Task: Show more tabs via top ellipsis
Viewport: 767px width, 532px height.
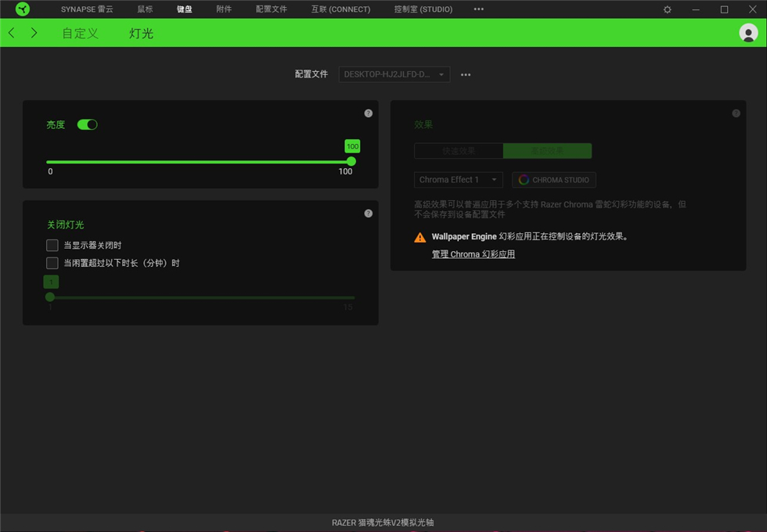Action: click(x=478, y=9)
